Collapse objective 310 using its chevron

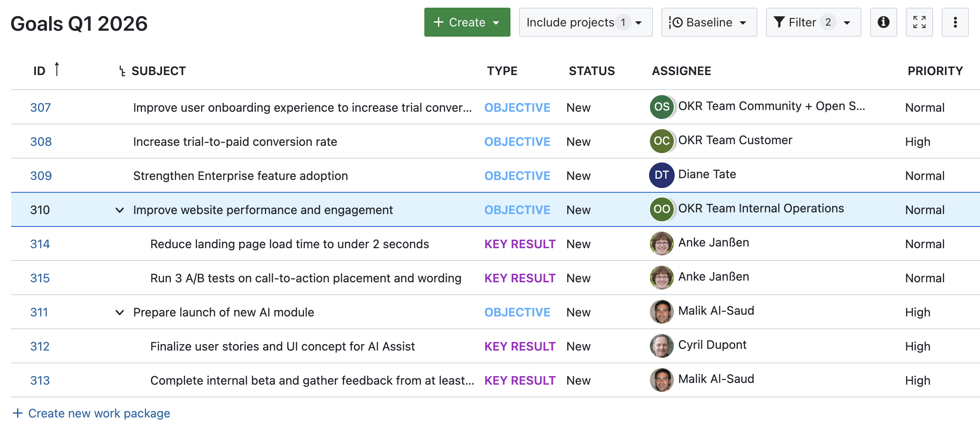120,210
